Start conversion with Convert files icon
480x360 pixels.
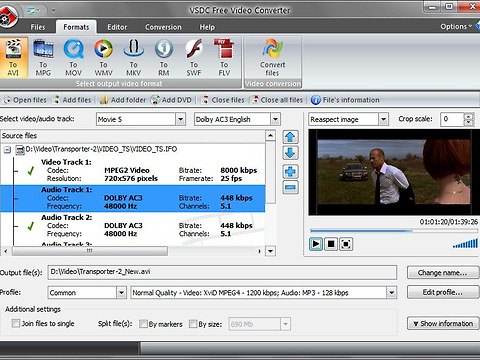coord(273,57)
